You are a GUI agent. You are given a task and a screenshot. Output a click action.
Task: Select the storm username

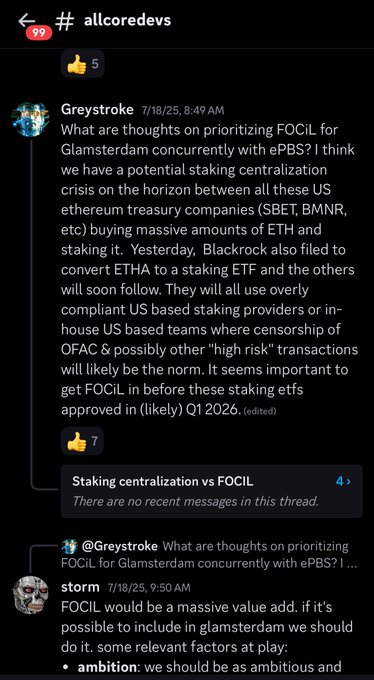point(80,587)
